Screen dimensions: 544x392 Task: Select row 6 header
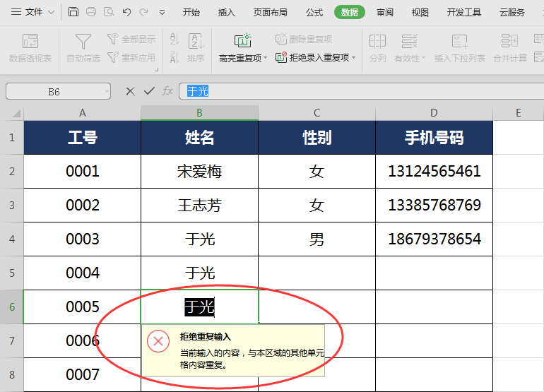(x=12, y=307)
